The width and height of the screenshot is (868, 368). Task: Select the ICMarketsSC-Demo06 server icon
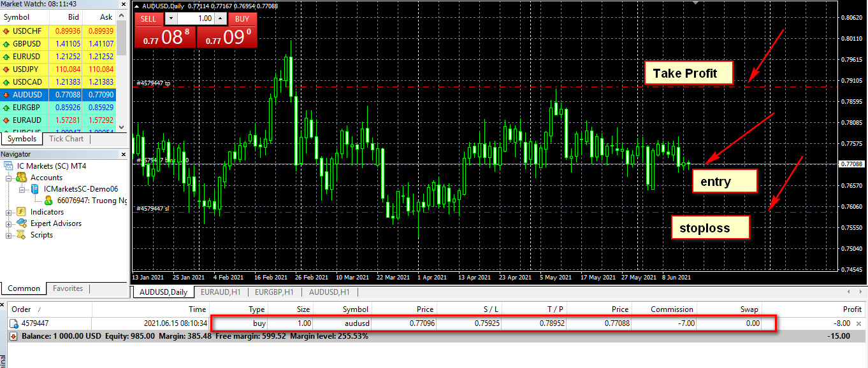pyautogui.click(x=36, y=189)
